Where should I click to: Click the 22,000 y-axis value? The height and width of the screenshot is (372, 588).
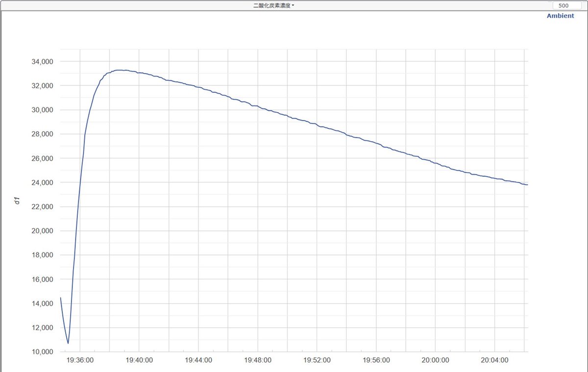pos(42,207)
